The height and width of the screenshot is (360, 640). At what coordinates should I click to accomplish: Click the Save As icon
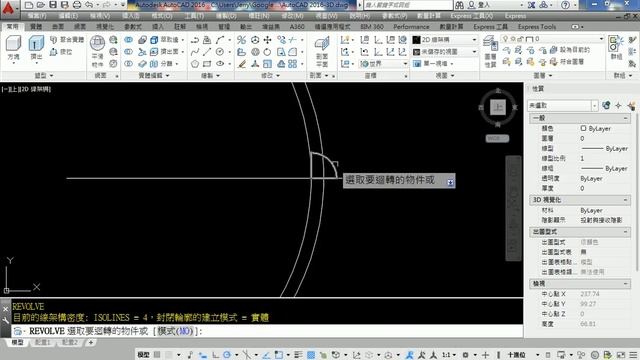pyautogui.click(x=64, y=5)
